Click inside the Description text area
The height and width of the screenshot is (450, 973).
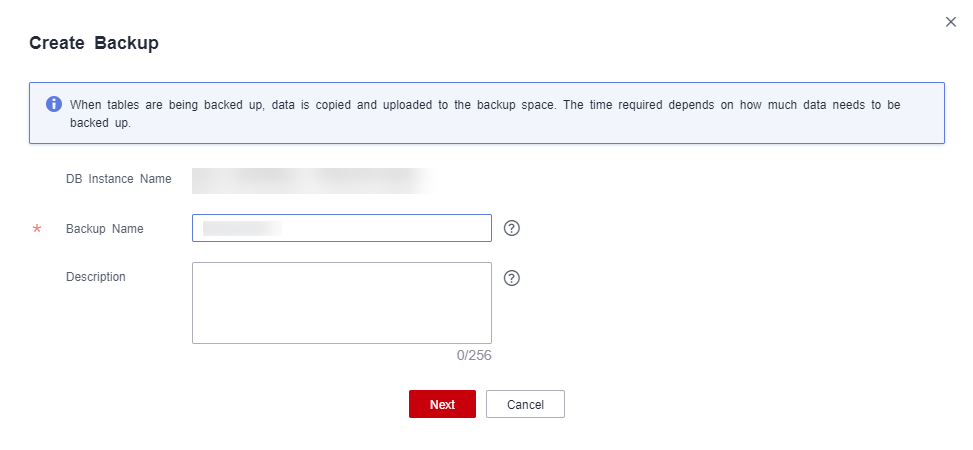(x=341, y=302)
